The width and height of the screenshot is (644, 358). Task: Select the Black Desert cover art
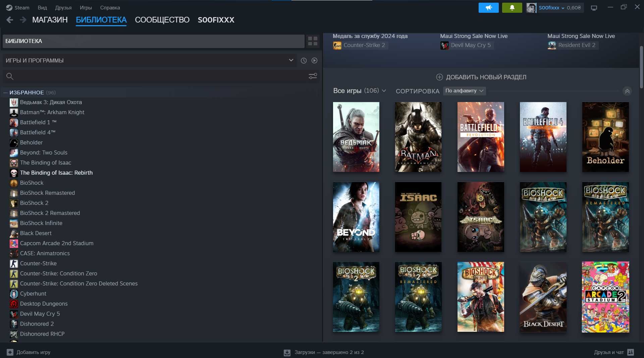pyautogui.click(x=543, y=297)
